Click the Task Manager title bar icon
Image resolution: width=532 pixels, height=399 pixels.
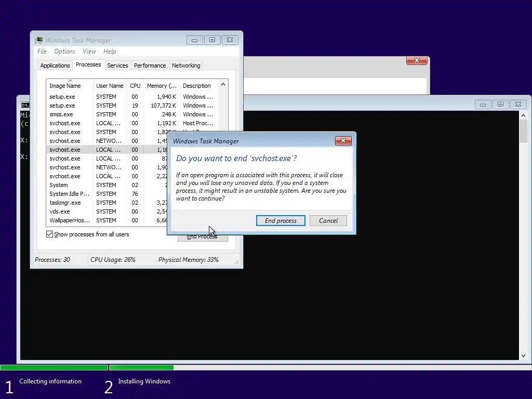click(39, 41)
